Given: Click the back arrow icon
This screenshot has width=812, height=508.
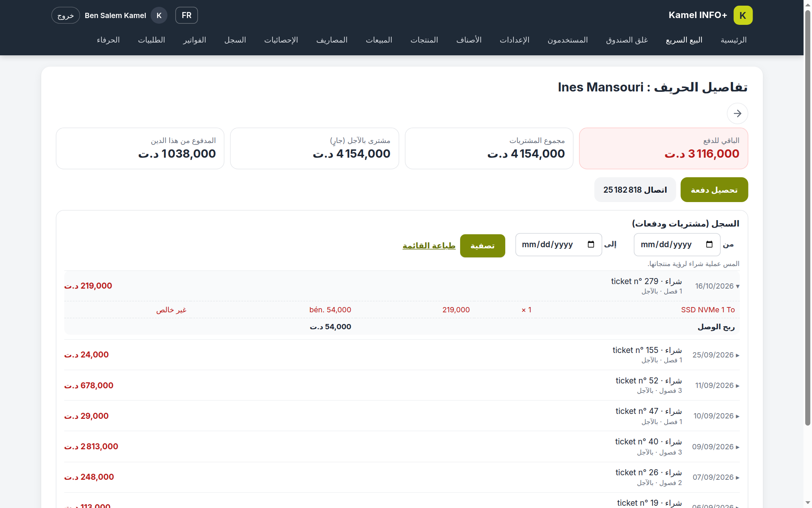Looking at the screenshot, I should [x=737, y=113].
